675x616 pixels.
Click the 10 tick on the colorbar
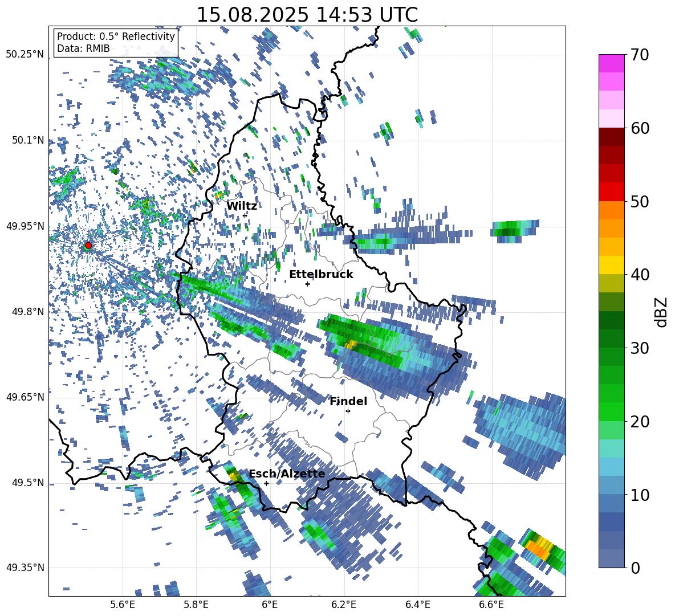tap(639, 495)
